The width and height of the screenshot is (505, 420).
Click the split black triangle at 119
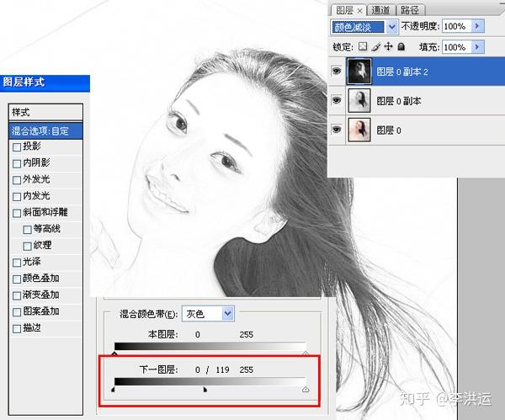(205, 390)
